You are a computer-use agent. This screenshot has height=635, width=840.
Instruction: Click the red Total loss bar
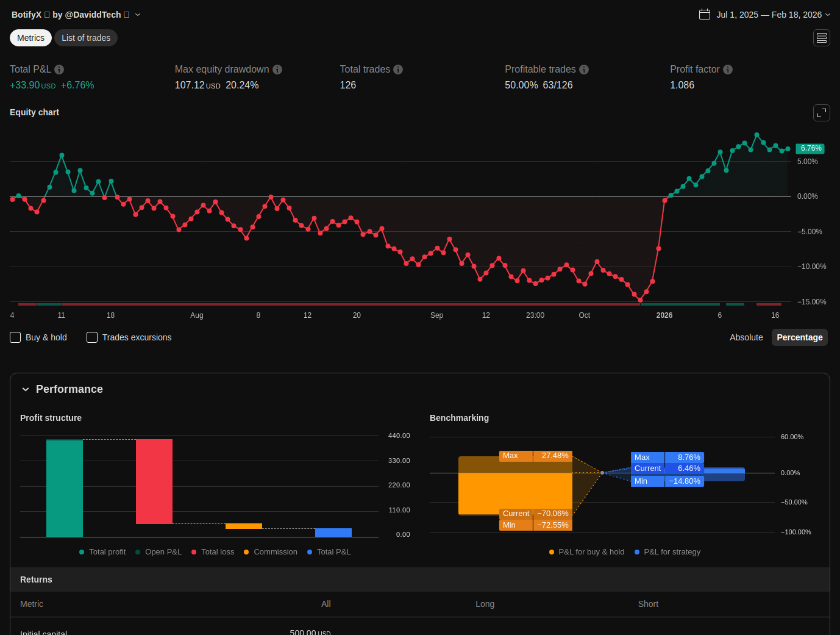tap(154, 481)
